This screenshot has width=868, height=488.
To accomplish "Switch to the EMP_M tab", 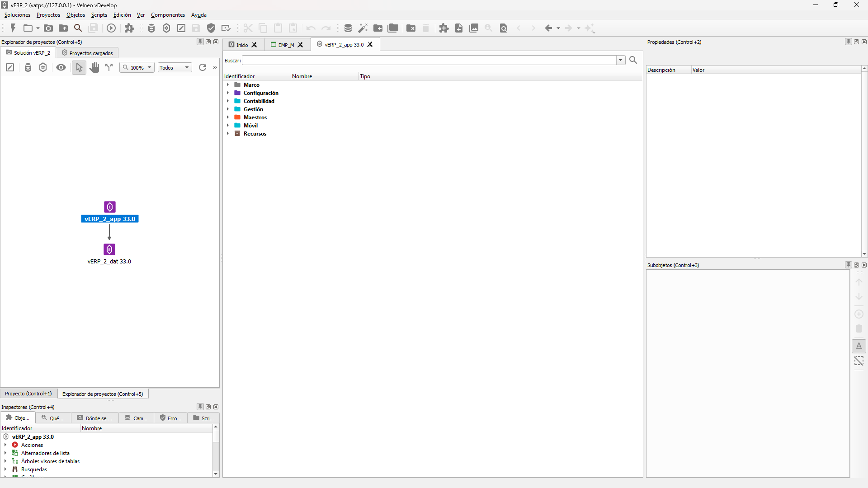I will (286, 45).
